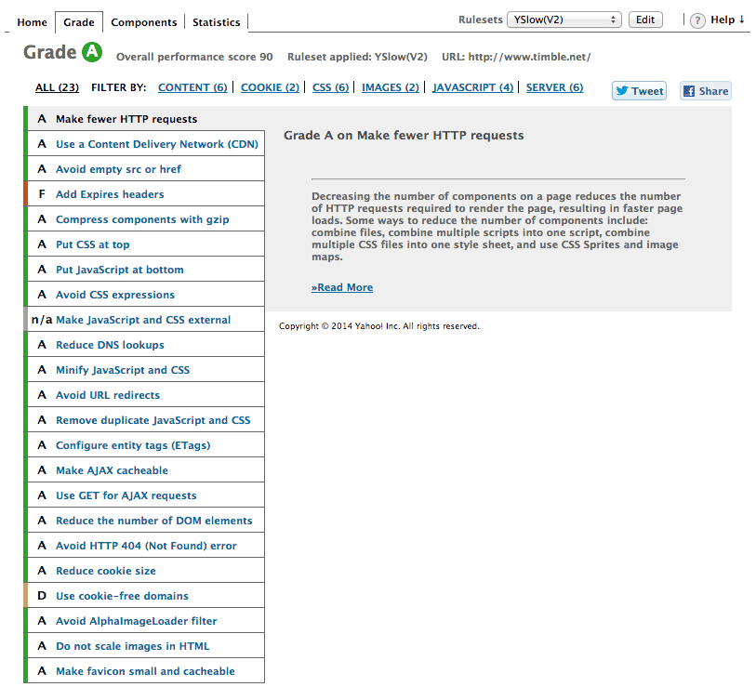Filter rules by CSS (6)
Image resolution: width=756 pixels, height=700 pixels.
330,87
